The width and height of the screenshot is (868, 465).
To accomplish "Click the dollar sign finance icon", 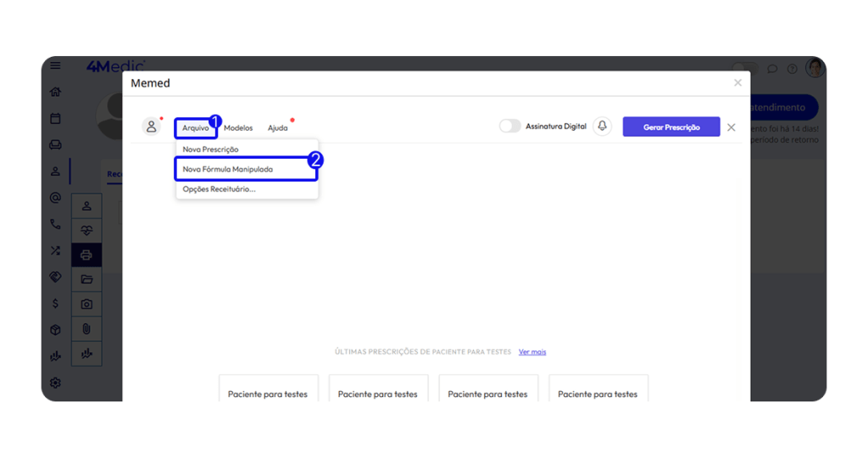I will pyautogui.click(x=55, y=304).
